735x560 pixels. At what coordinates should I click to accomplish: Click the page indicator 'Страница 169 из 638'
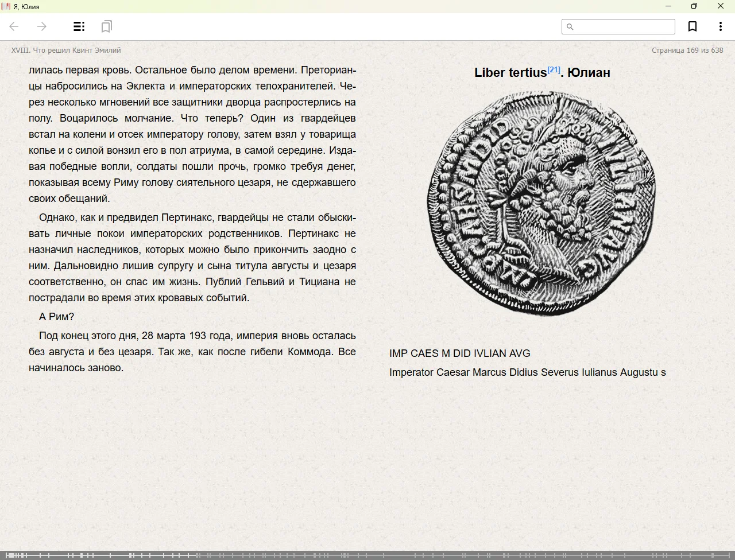687,50
